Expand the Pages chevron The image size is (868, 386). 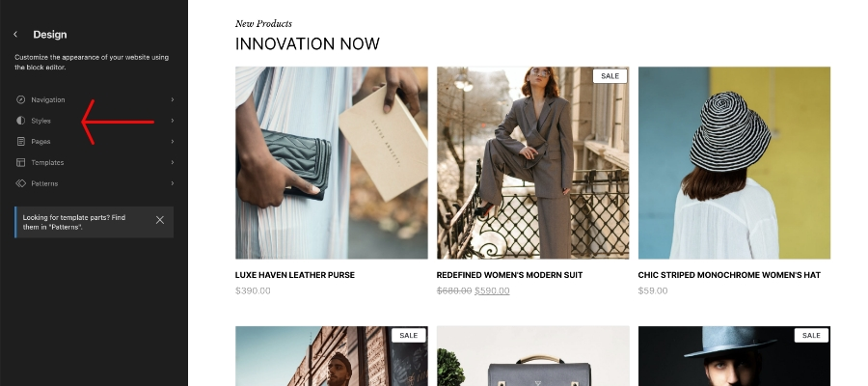[x=173, y=142]
